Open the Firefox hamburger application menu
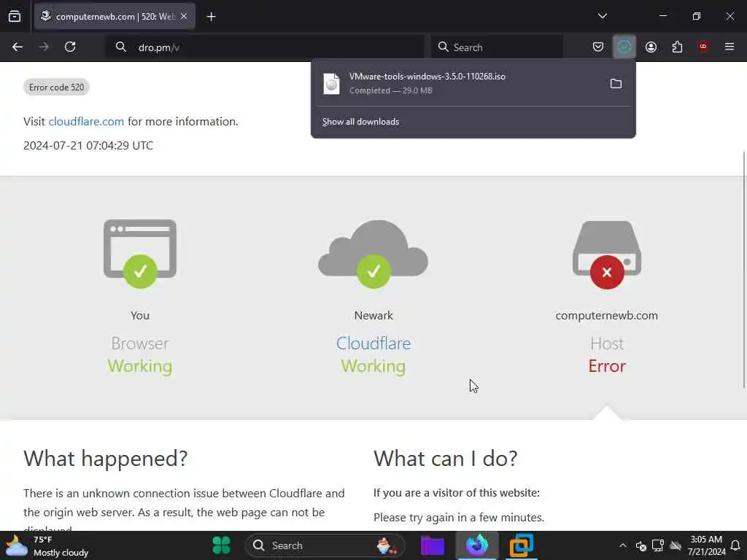This screenshot has height=560, width=747. 729,47
